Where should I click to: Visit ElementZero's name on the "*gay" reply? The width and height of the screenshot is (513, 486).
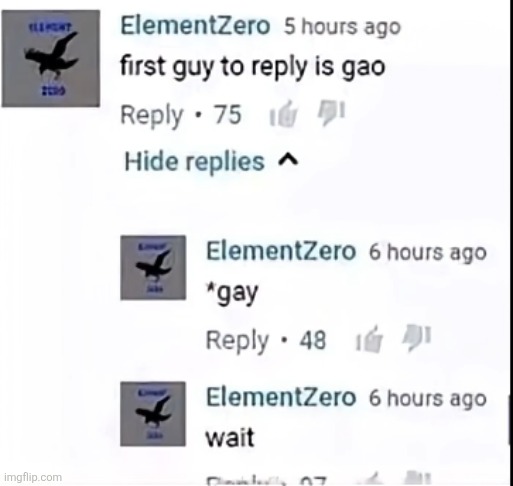281,251
